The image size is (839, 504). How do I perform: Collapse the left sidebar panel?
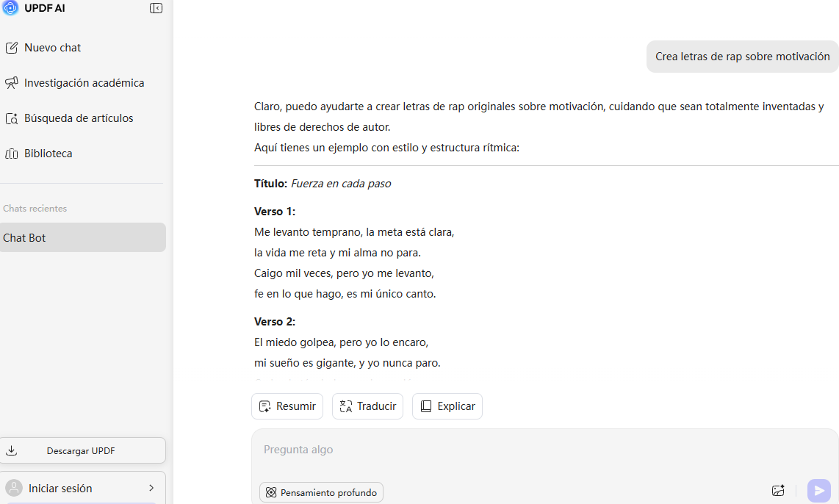tap(155, 7)
